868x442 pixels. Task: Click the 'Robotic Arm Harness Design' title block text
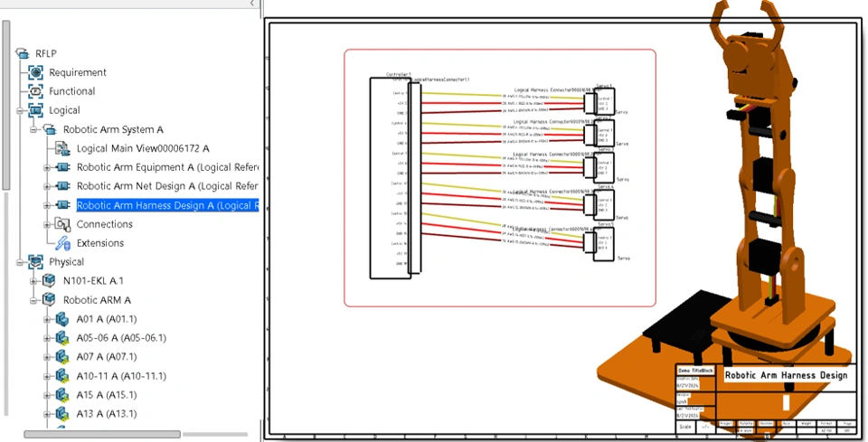pos(786,375)
